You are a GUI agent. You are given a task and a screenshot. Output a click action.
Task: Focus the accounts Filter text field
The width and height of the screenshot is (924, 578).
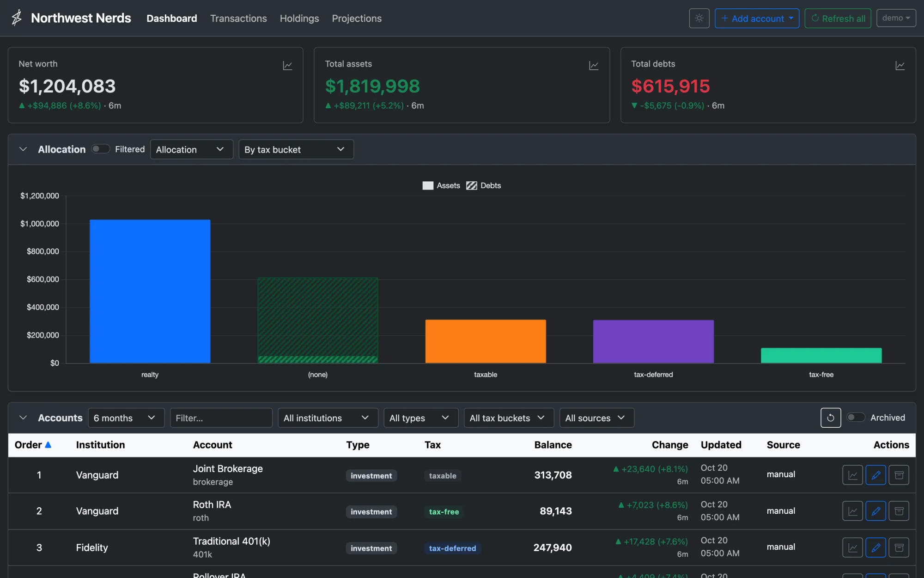click(221, 418)
